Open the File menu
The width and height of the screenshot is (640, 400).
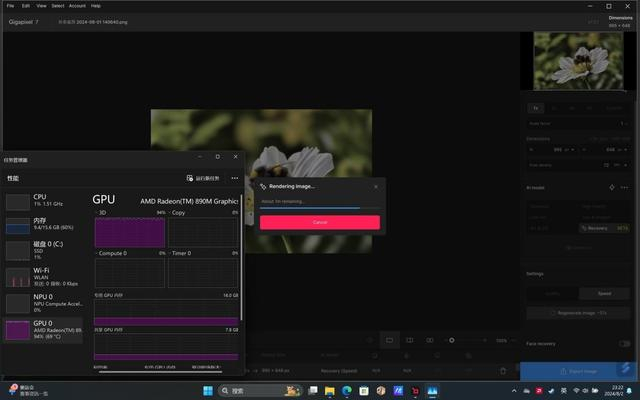click(x=11, y=6)
